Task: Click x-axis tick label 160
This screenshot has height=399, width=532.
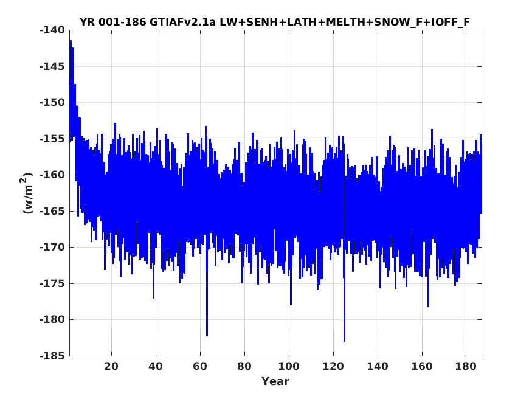Action: coord(422,366)
